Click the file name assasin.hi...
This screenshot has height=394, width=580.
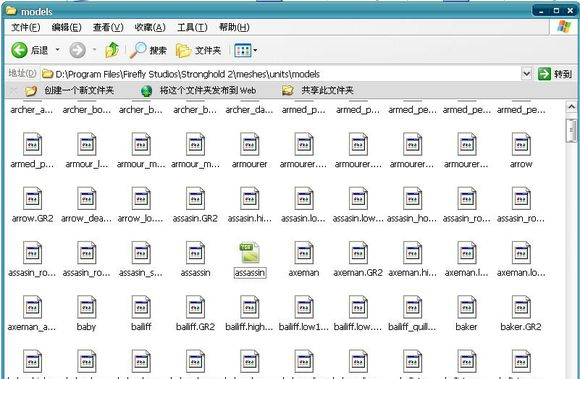250,219
